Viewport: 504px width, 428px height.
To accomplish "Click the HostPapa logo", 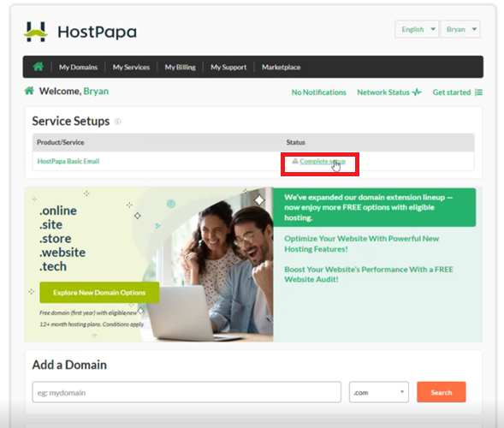I will click(x=80, y=32).
